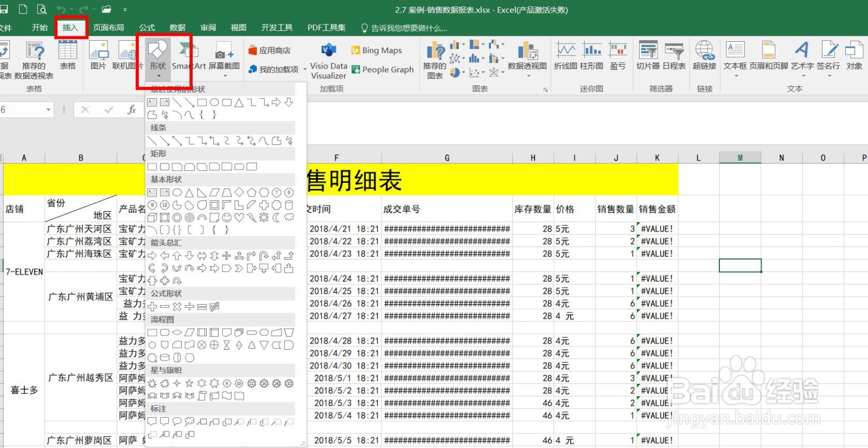This screenshot has width=868, height=448.
Task: Open Visio Data Visualizer add-in
Action: point(329,61)
